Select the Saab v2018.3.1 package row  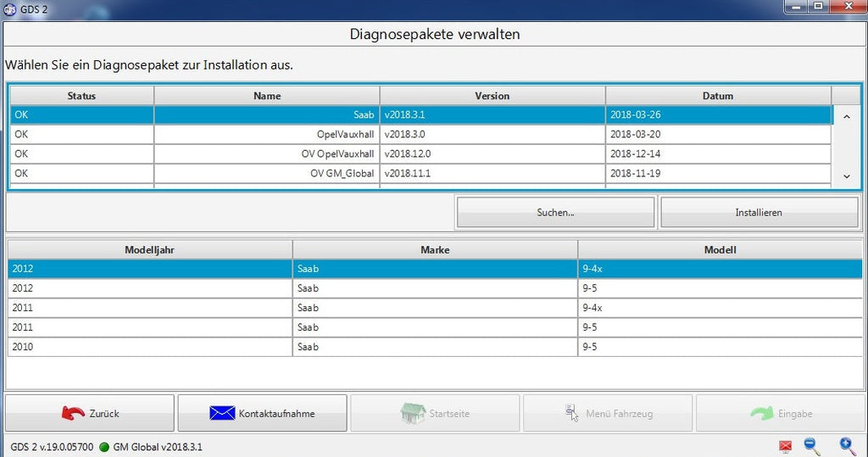pos(420,114)
